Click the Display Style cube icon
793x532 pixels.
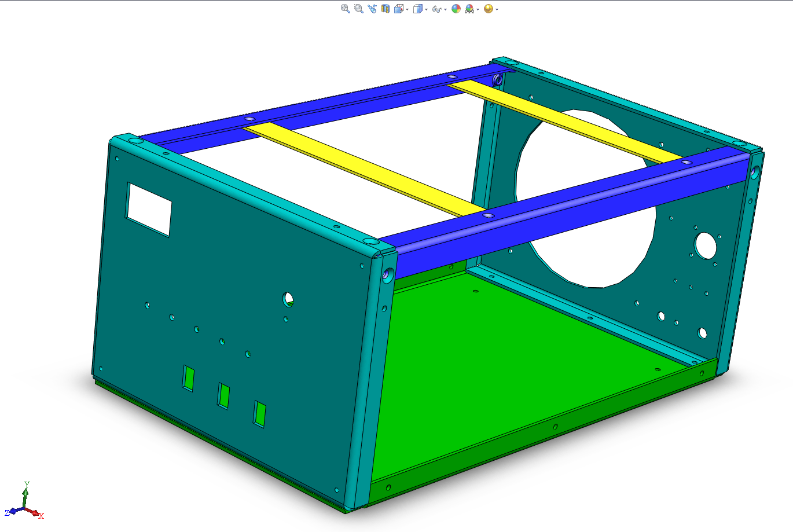click(417, 9)
